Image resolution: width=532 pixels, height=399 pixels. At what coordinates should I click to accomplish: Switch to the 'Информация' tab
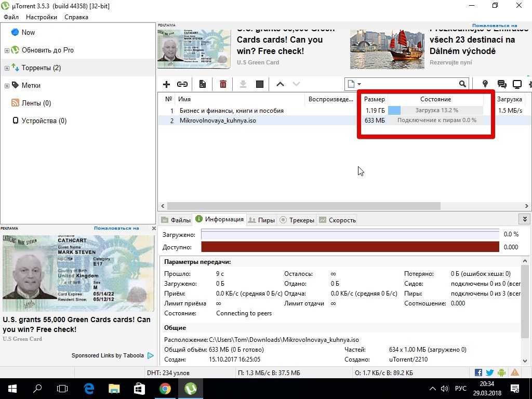pyautogui.click(x=220, y=219)
